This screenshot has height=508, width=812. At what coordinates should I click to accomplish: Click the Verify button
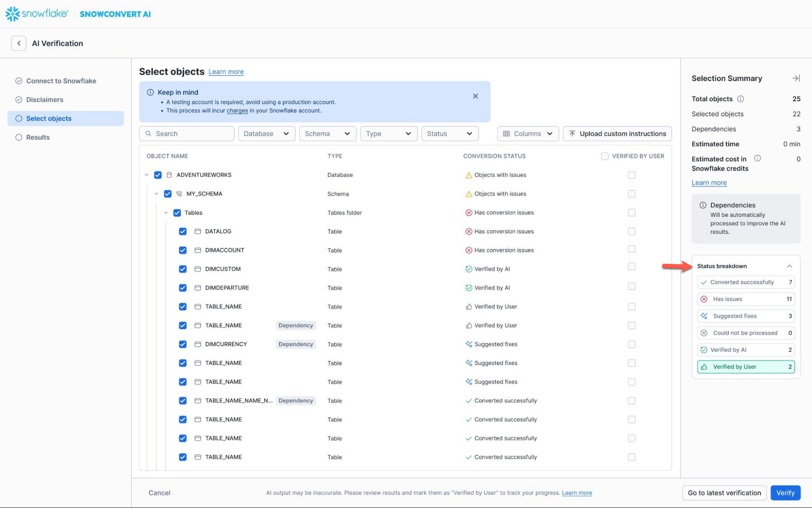(x=785, y=493)
